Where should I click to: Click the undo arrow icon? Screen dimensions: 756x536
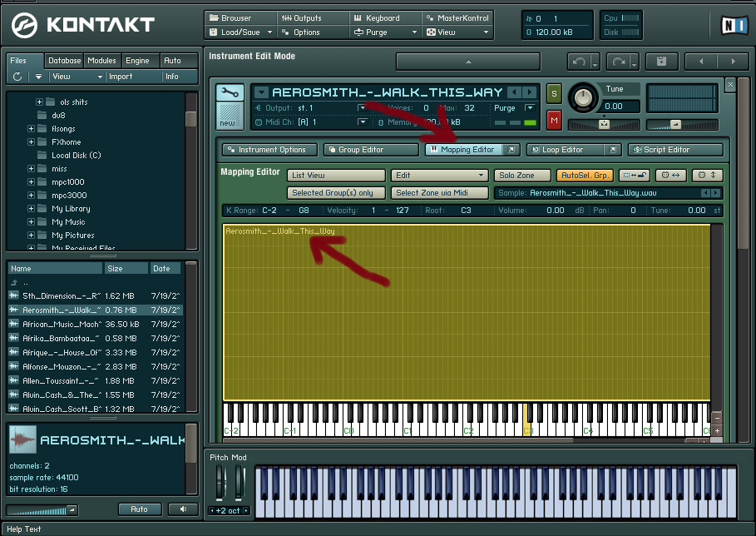pyautogui.click(x=579, y=62)
